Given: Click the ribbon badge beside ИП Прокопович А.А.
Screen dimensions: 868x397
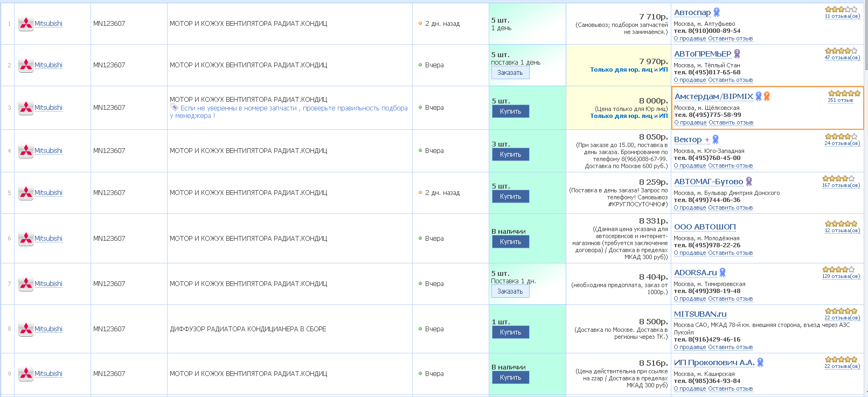Looking at the screenshot, I should [760, 363].
